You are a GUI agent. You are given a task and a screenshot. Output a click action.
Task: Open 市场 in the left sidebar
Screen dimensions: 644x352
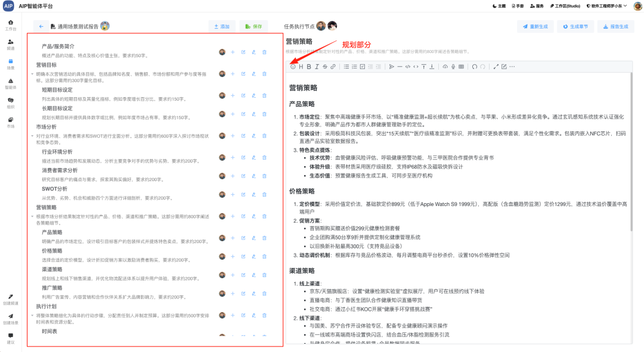pos(11,123)
